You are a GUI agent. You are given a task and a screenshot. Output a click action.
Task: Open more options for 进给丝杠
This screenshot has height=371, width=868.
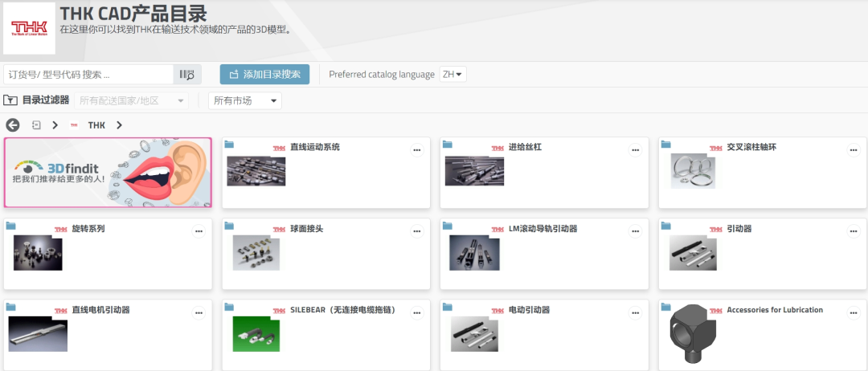635,150
